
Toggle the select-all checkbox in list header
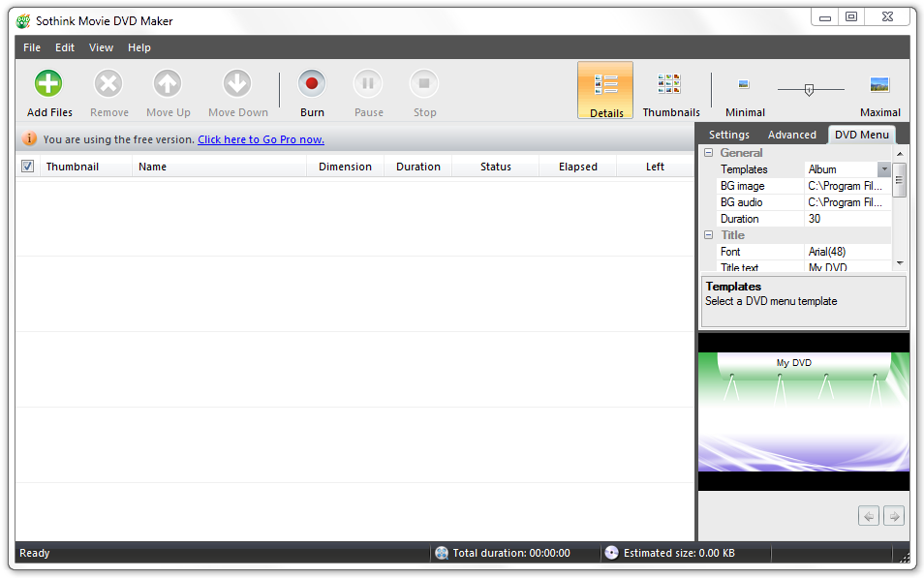(x=28, y=167)
